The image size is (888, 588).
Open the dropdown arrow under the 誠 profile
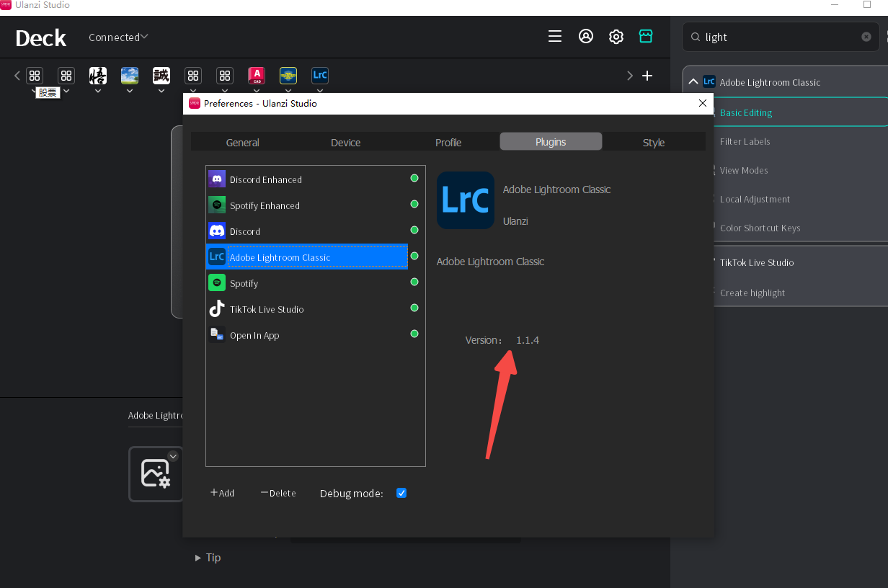(x=161, y=91)
